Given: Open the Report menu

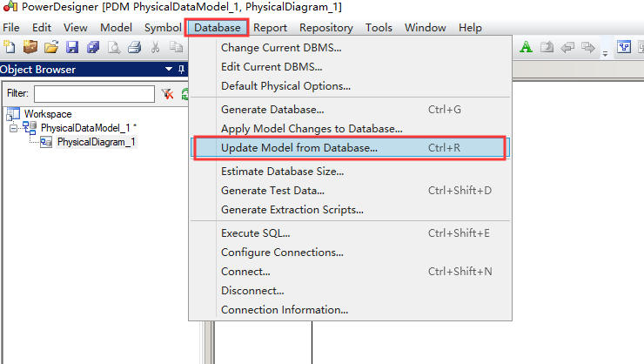Looking at the screenshot, I should tap(270, 28).
